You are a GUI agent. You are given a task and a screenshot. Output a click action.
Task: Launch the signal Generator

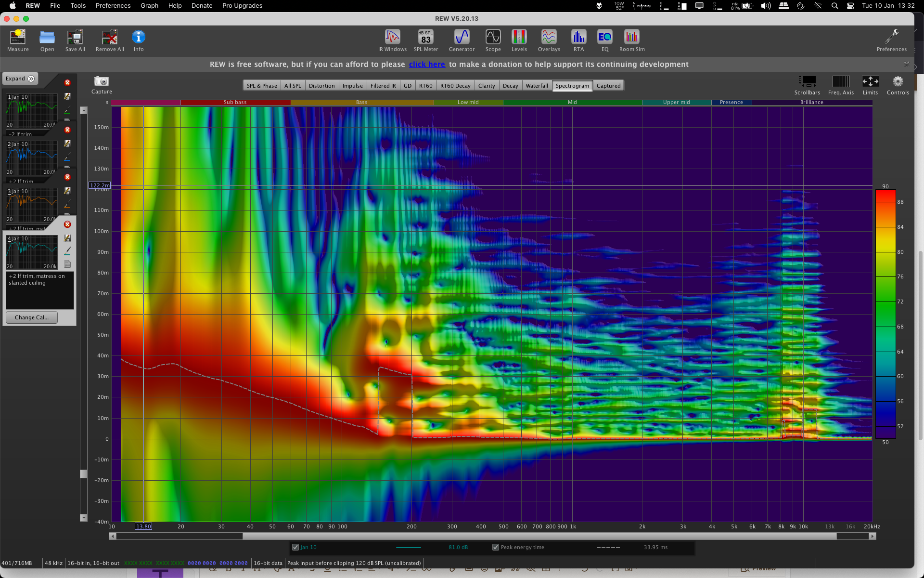tap(462, 40)
